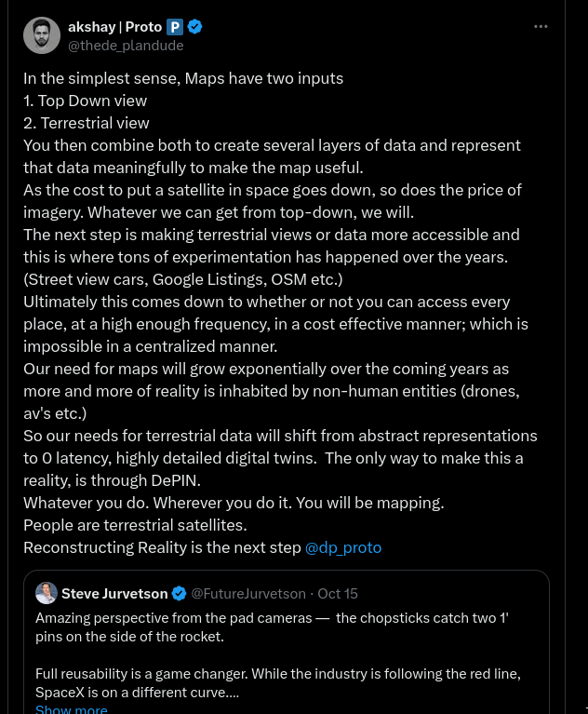Screen dimensions: 588x714
Task: Click Steve Jurvetson's small avatar
Action: [x=47, y=593]
